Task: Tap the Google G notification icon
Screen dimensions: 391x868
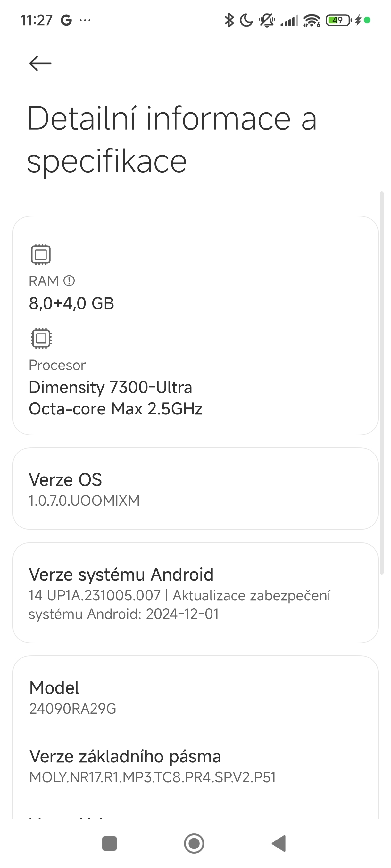Action: (x=66, y=20)
